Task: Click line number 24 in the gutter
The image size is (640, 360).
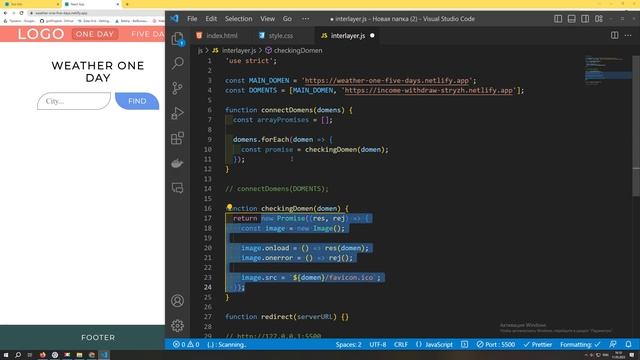Action: (x=208, y=287)
